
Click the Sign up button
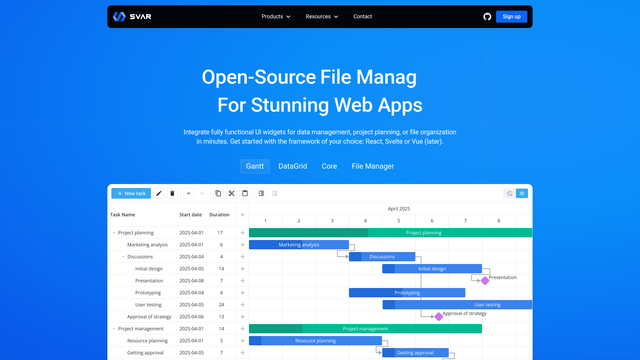click(511, 17)
